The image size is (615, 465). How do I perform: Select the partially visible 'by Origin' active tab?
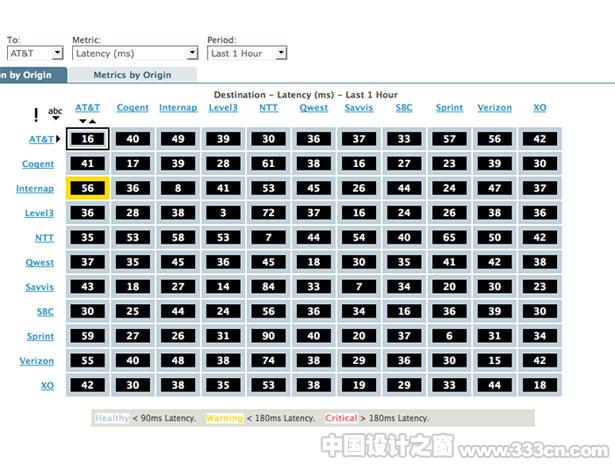(x=33, y=75)
